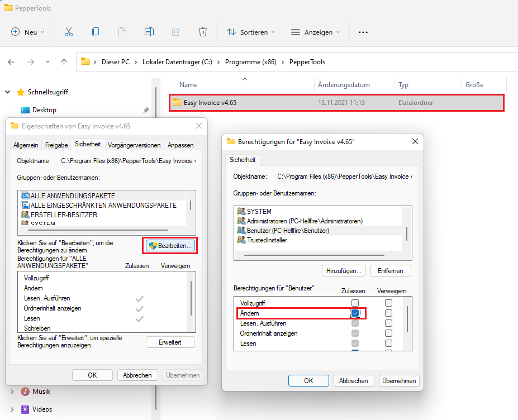Screen dimensions: 518x420
Task: Close the Eigenschaften properties dialog with X
Action: click(x=199, y=126)
